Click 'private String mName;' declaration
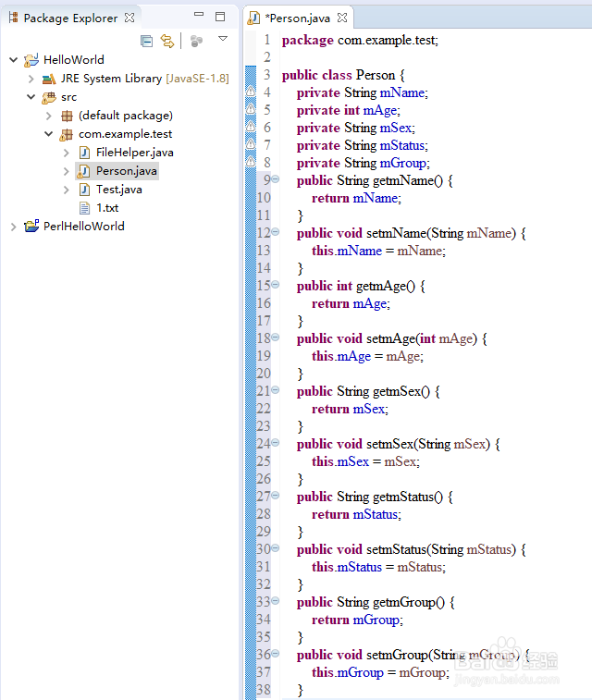The width and height of the screenshot is (592, 700). [x=362, y=92]
